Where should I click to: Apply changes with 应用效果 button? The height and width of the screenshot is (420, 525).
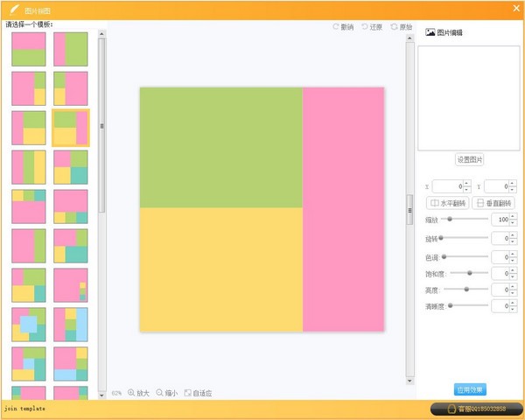(x=470, y=389)
